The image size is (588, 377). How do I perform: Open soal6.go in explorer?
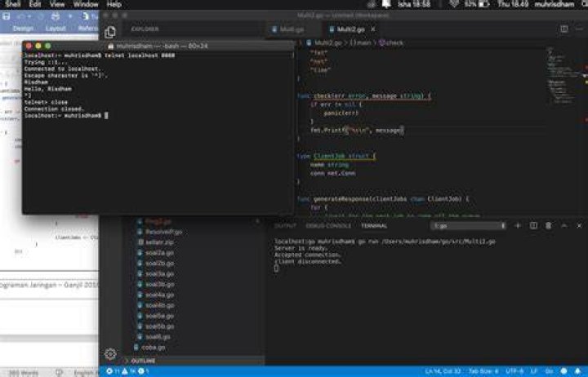158,337
